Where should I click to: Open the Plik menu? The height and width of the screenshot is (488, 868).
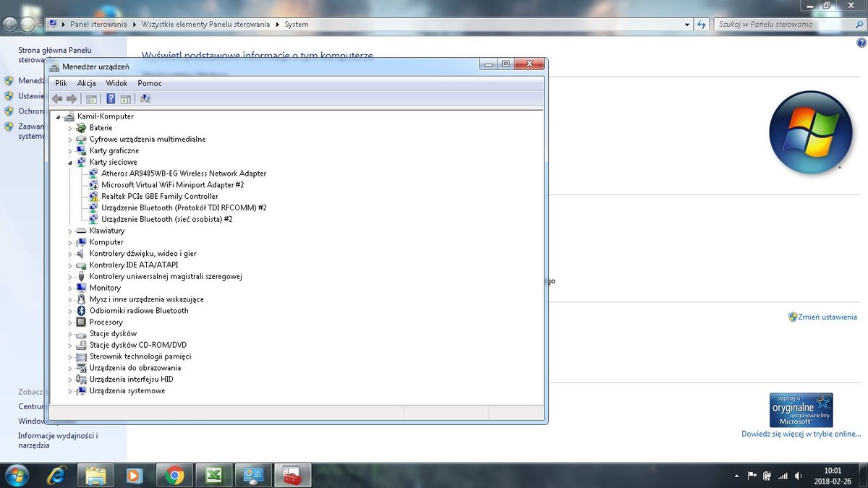click(61, 83)
